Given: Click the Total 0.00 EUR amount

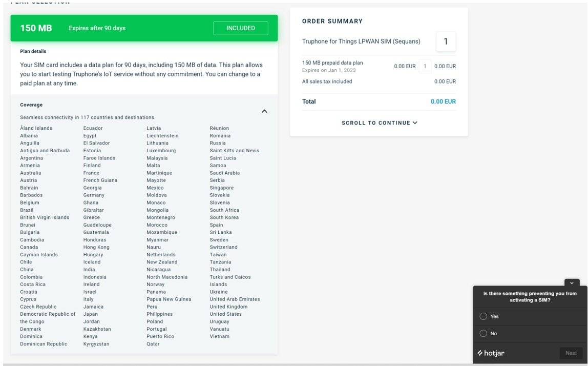Looking at the screenshot, I should click(x=443, y=101).
